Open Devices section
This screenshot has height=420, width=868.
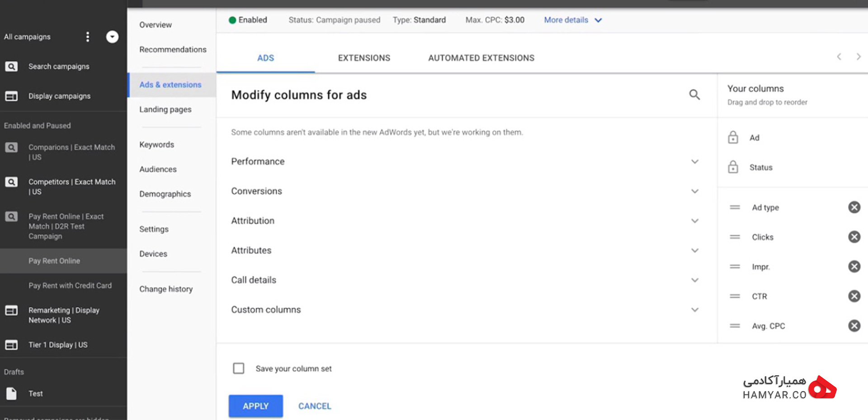coord(153,254)
